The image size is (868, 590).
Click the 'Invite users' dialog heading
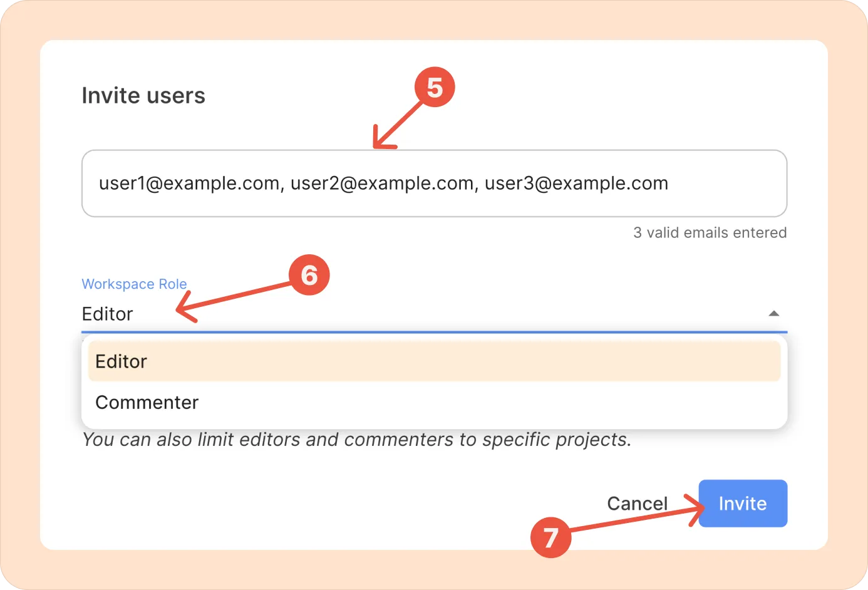tap(143, 96)
